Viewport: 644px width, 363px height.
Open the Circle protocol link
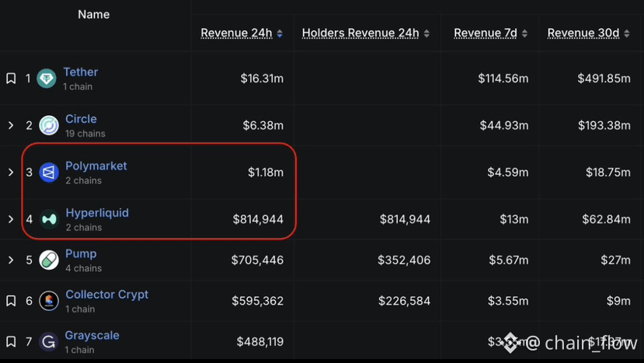(81, 119)
